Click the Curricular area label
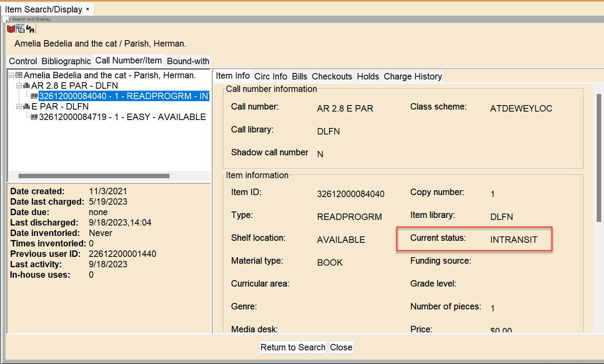 tap(260, 284)
